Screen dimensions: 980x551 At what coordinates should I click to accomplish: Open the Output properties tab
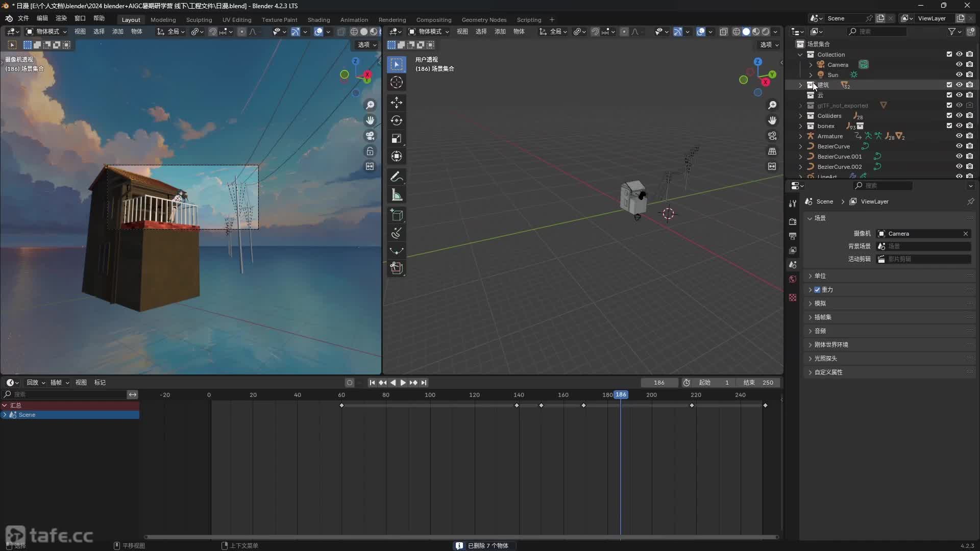click(793, 236)
